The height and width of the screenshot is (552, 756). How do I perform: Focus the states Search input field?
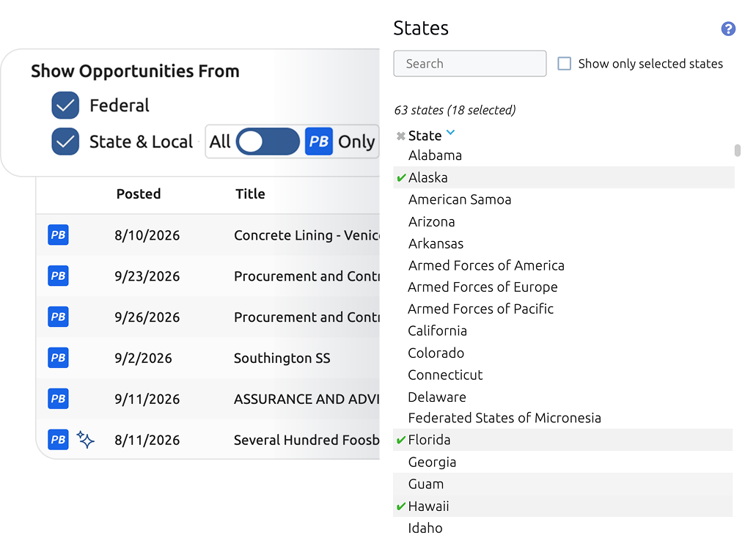[x=469, y=64]
